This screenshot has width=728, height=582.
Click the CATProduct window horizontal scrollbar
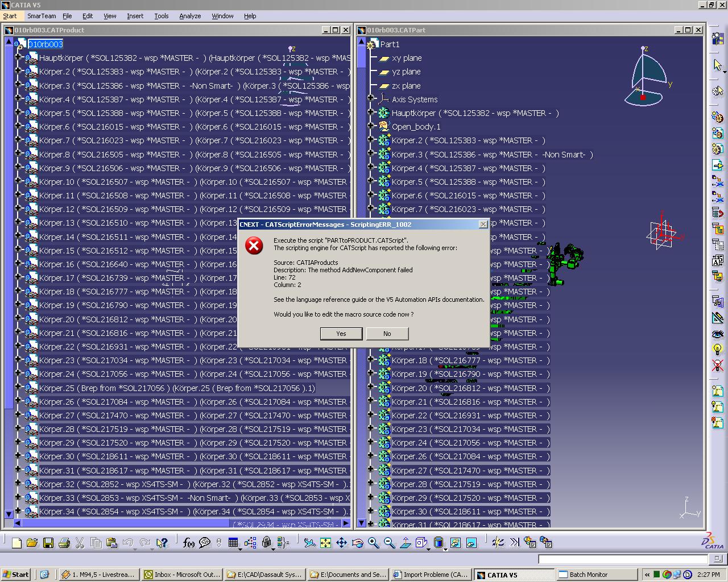tap(181, 523)
